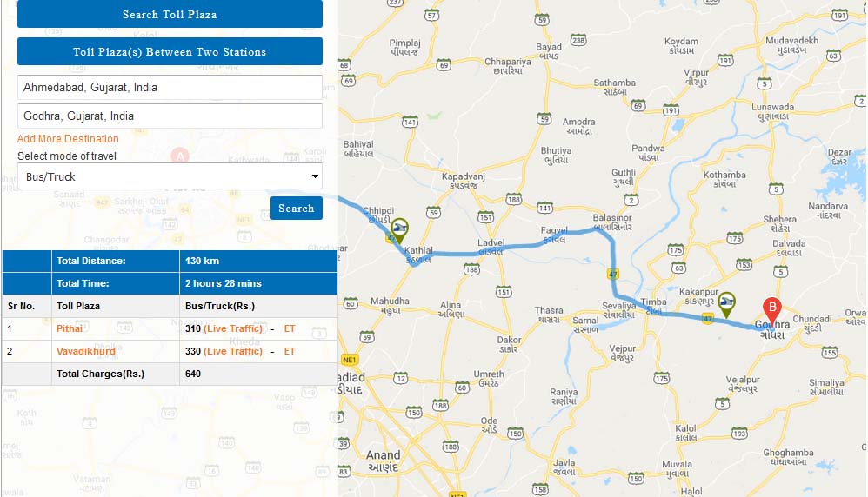Switch to the Search Toll Plaza tab

[x=170, y=14]
